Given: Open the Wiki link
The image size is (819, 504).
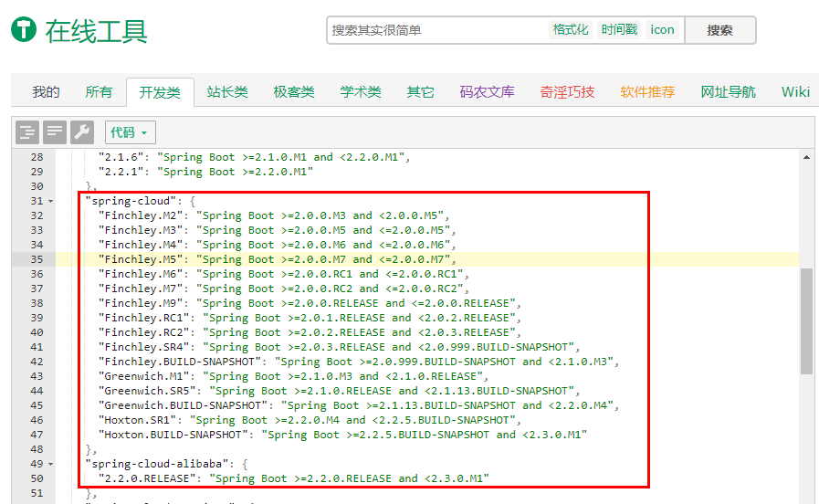Looking at the screenshot, I should [795, 92].
